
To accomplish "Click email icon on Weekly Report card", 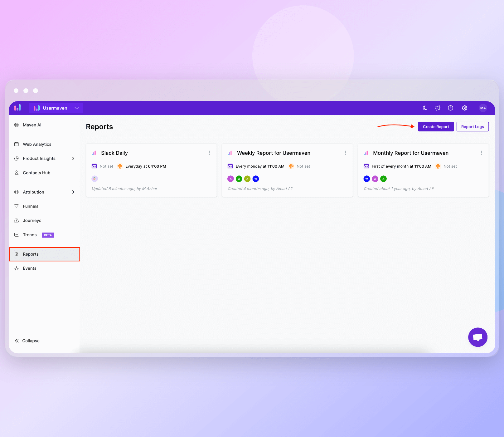I will click(230, 166).
